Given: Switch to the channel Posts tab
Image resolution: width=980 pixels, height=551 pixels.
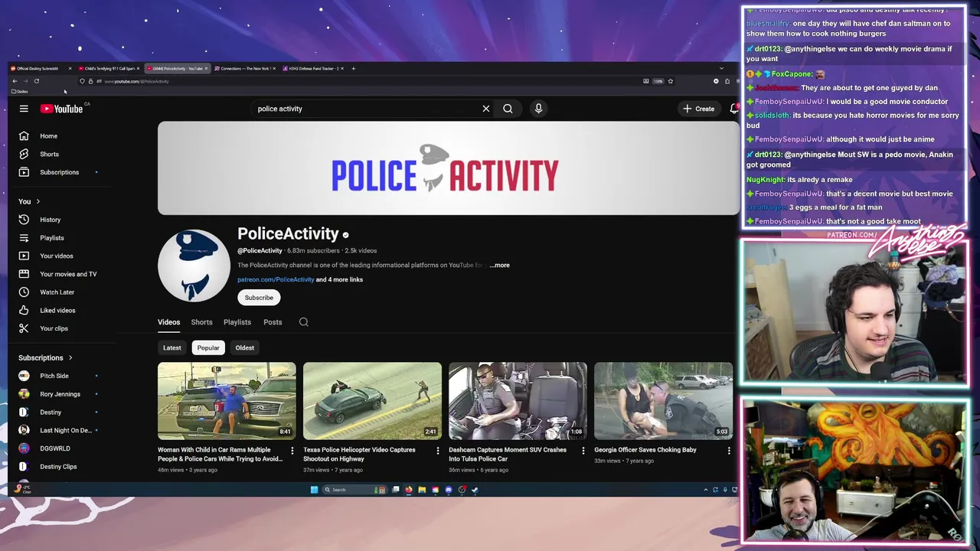Looking at the screenshot, I should (273, 322).
